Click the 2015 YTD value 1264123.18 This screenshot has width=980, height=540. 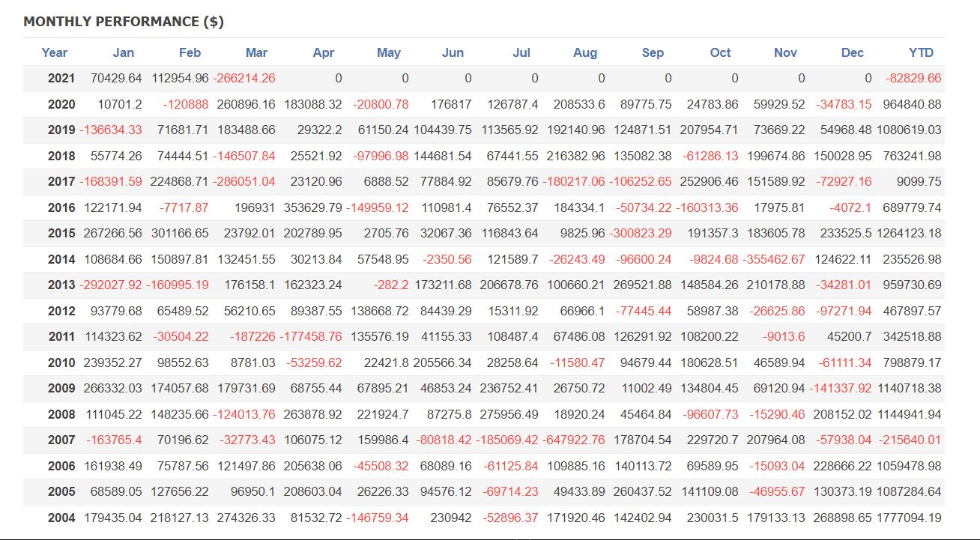coord(909,233)
